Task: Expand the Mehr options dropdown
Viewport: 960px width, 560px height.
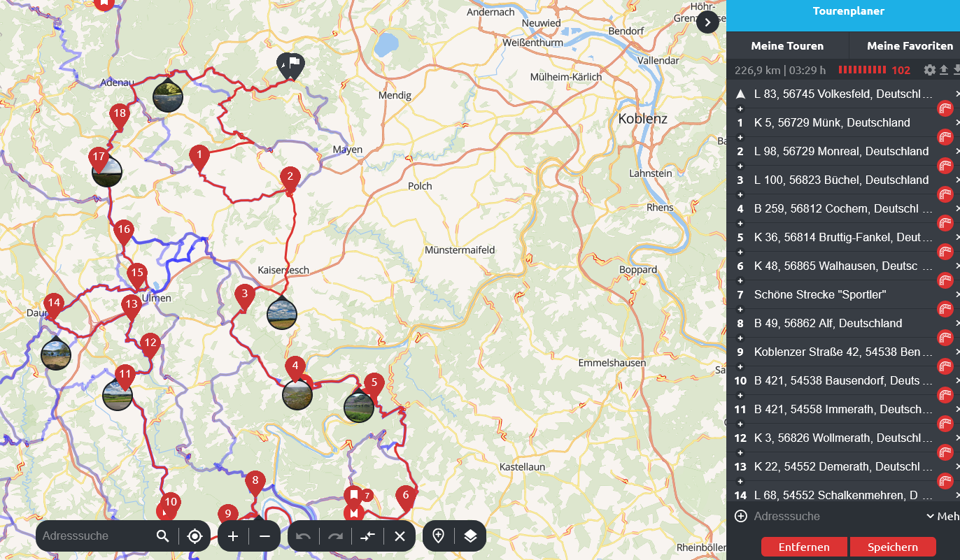Action: pyautogui.click(x=942, y=516)
